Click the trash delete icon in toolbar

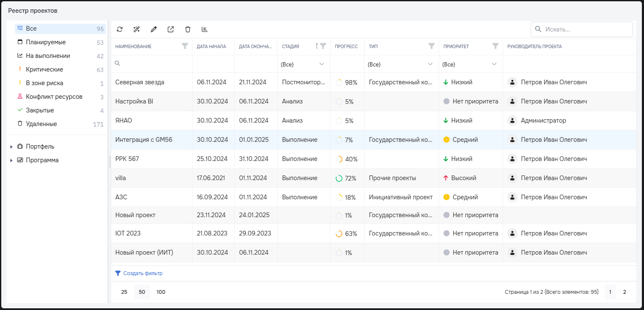[188, 29]
